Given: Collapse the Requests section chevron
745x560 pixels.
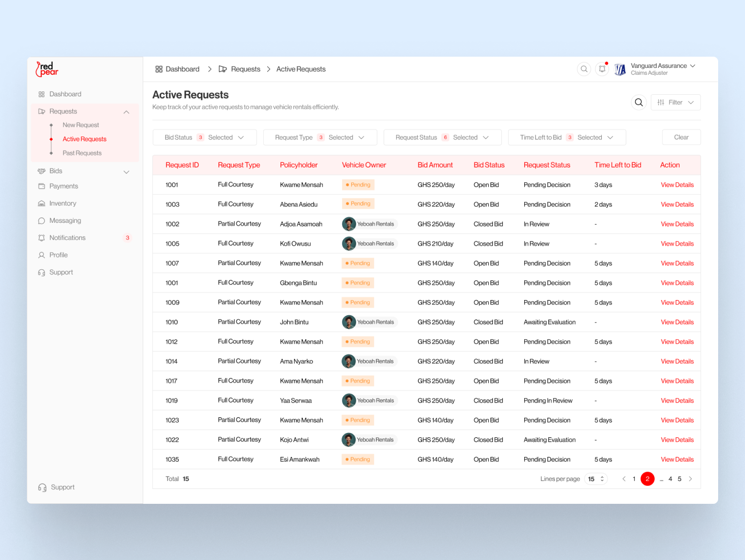Looking at the screenshot, I should (x=127, y=111).
